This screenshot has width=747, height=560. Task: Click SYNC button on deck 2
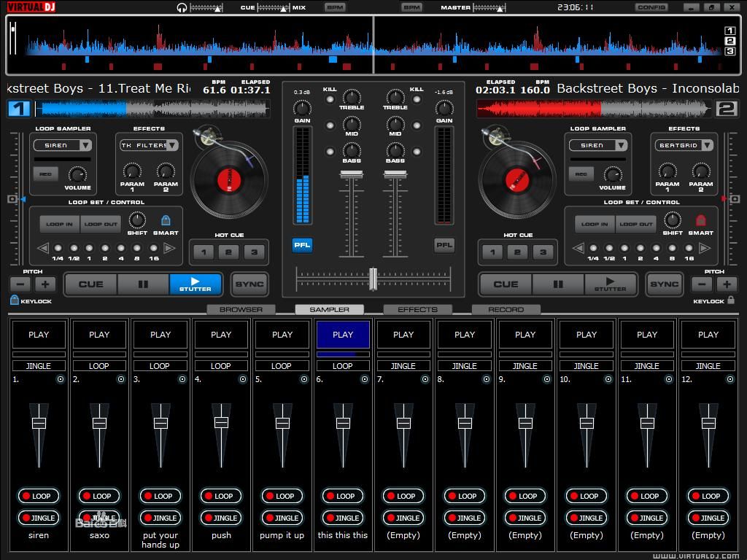[664, 284]
